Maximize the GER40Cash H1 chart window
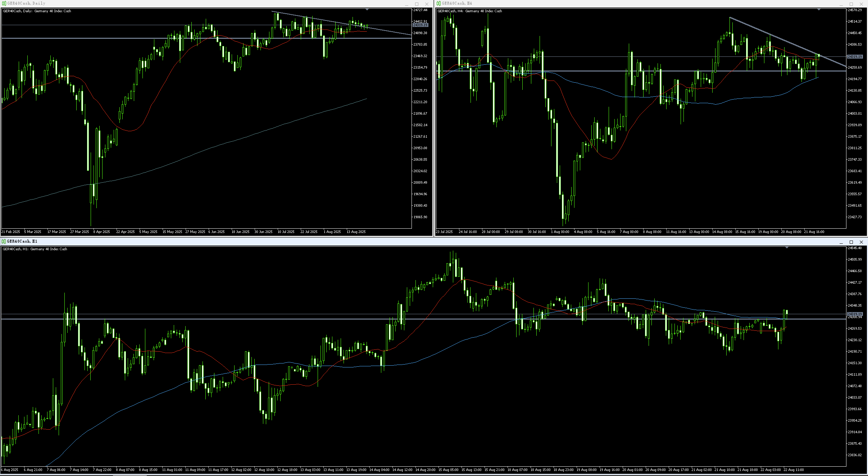This screenshot has height=476, width=868. 851,242
